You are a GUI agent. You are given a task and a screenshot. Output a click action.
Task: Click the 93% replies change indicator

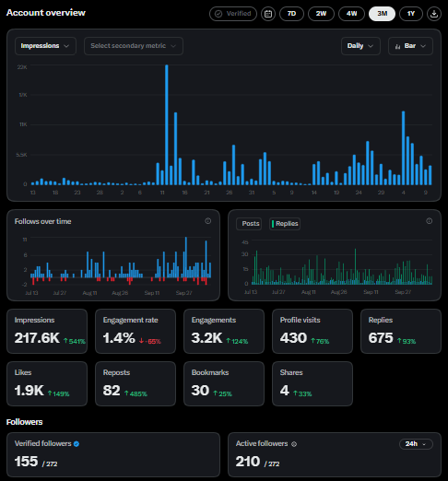coord(407,341)
